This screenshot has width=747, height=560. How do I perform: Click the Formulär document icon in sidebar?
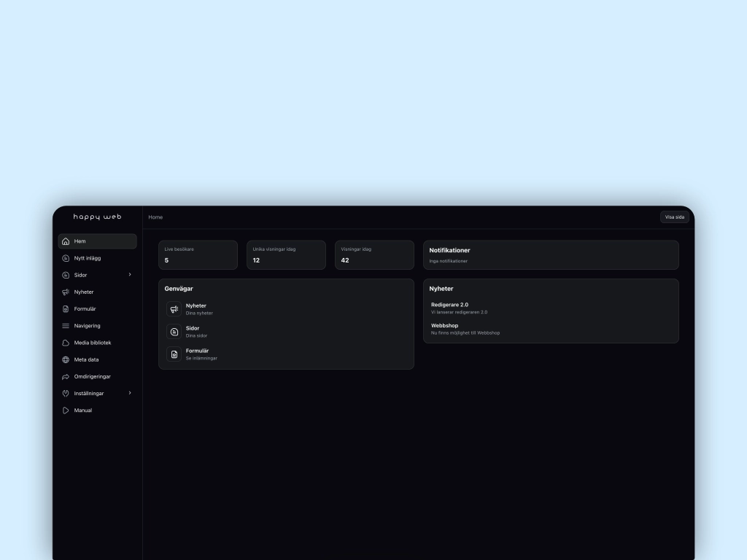[66, 309]
